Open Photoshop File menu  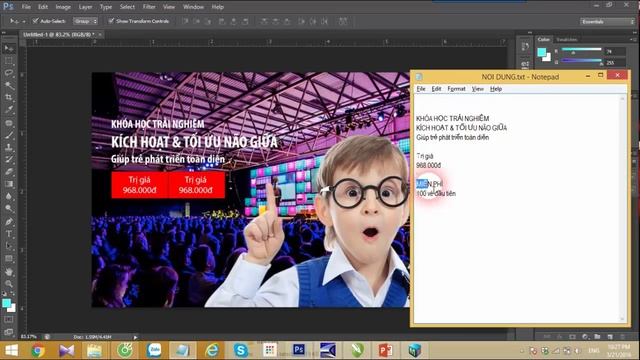[26, 7]
